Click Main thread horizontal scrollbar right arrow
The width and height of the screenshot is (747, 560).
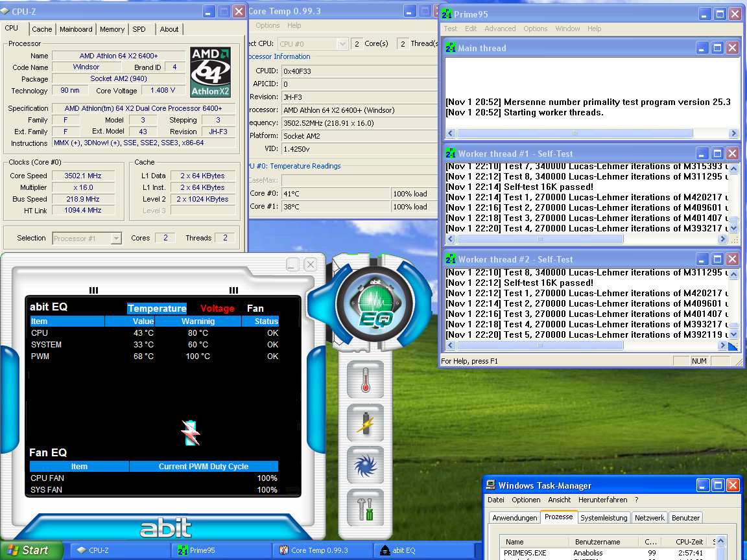(x=733, y=134)
